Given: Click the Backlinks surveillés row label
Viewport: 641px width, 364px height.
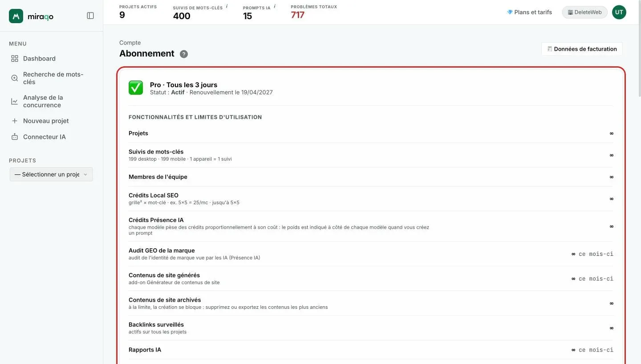Looking at the screenshot, I should pos(156,324).
